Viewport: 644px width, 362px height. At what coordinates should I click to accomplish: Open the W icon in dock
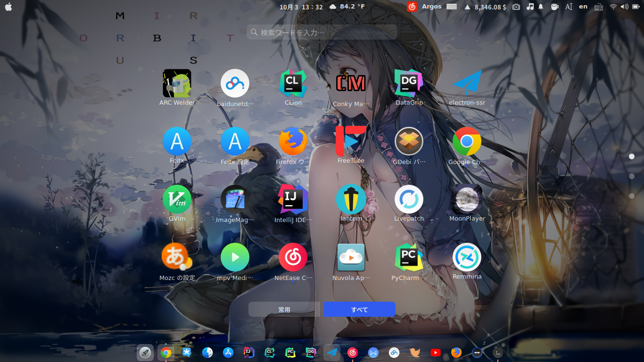click(x=373, y=352)
